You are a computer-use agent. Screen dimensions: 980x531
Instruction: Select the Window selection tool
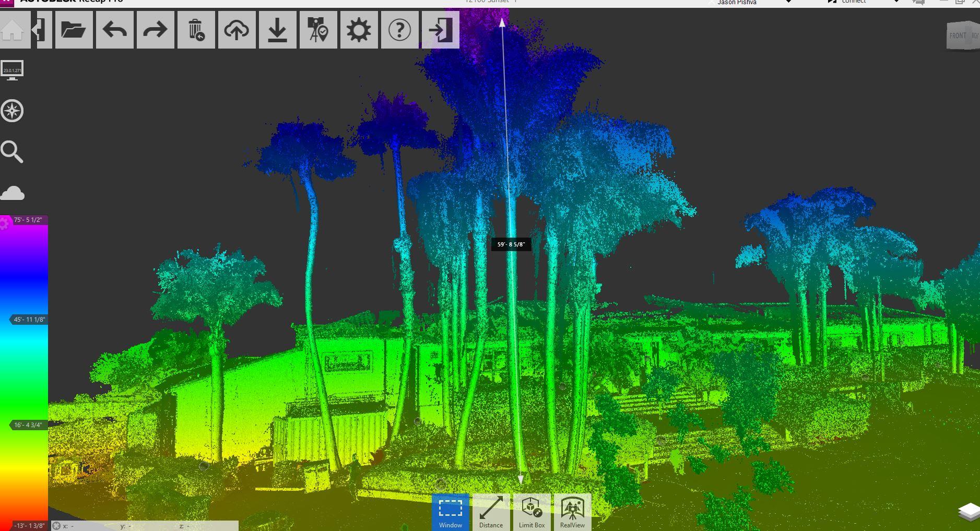click(450, 512)
